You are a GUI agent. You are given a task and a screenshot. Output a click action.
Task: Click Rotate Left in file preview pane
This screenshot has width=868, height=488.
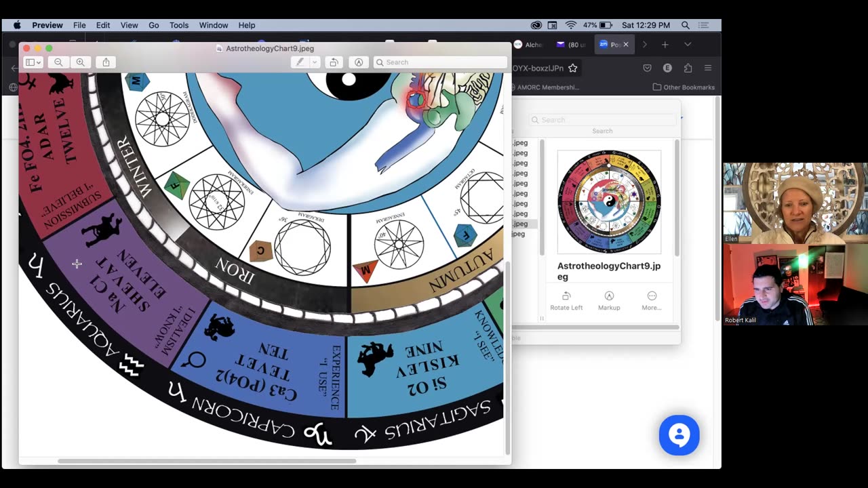coord(566,300)
